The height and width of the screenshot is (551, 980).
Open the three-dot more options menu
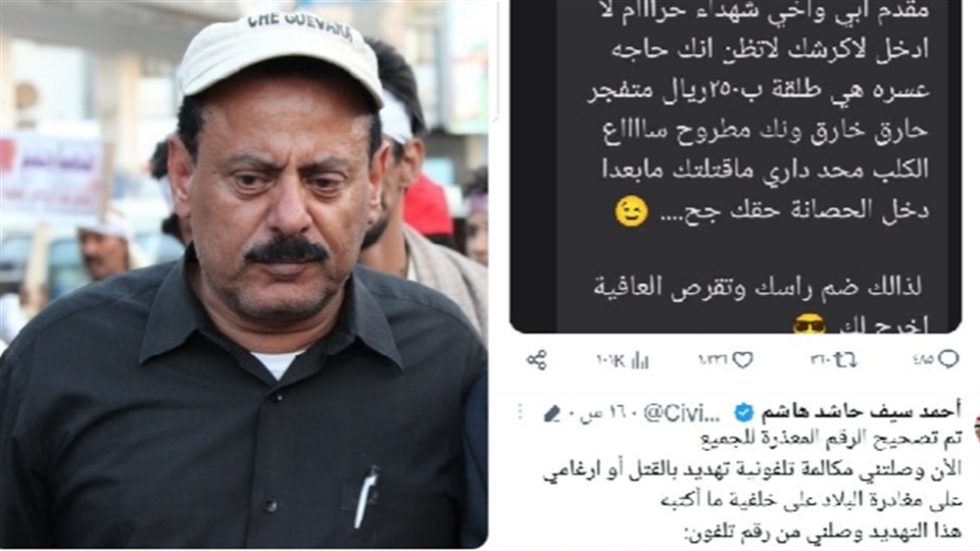coord(520,412)
